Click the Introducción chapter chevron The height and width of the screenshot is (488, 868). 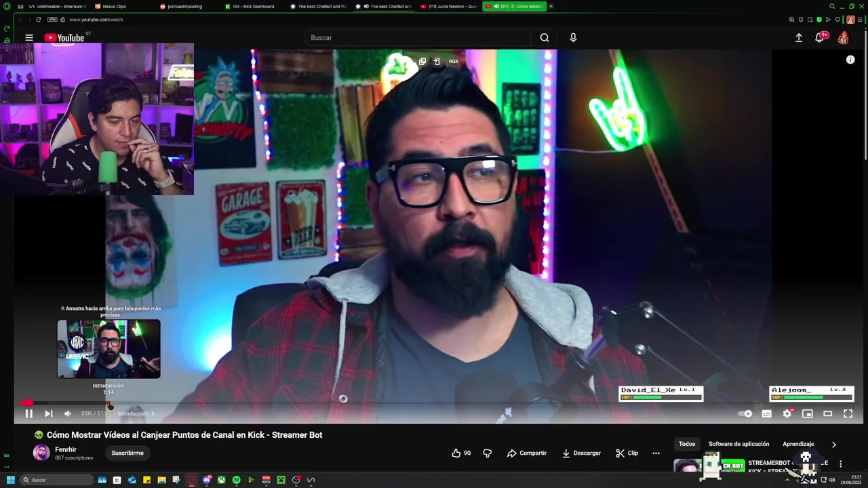(153, 413)
